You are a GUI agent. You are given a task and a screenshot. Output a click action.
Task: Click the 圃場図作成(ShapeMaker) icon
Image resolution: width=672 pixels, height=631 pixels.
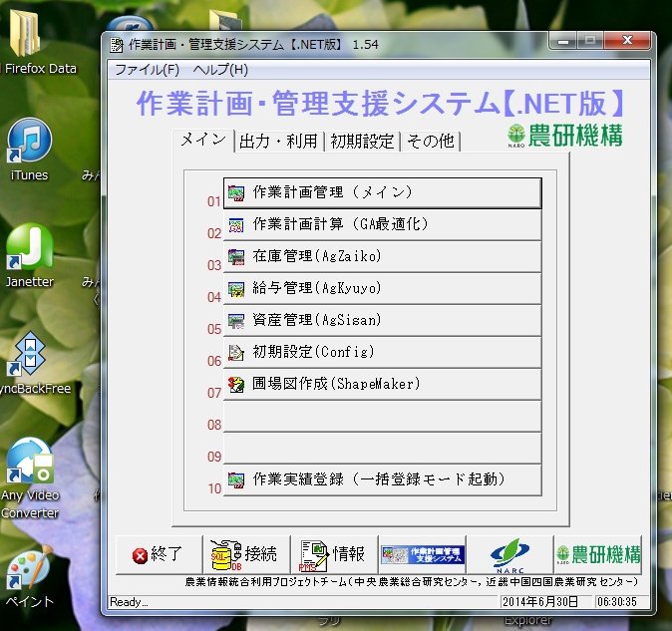236,385
